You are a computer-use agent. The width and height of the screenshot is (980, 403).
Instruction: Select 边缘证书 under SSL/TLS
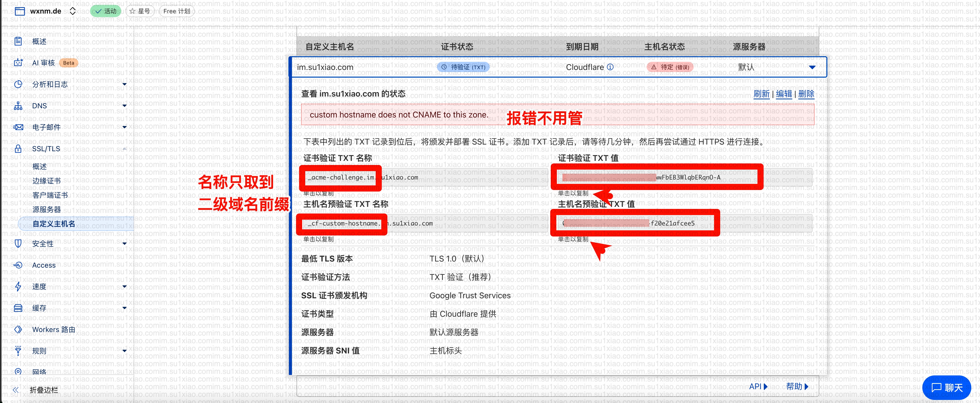click(x=46, y=181)
